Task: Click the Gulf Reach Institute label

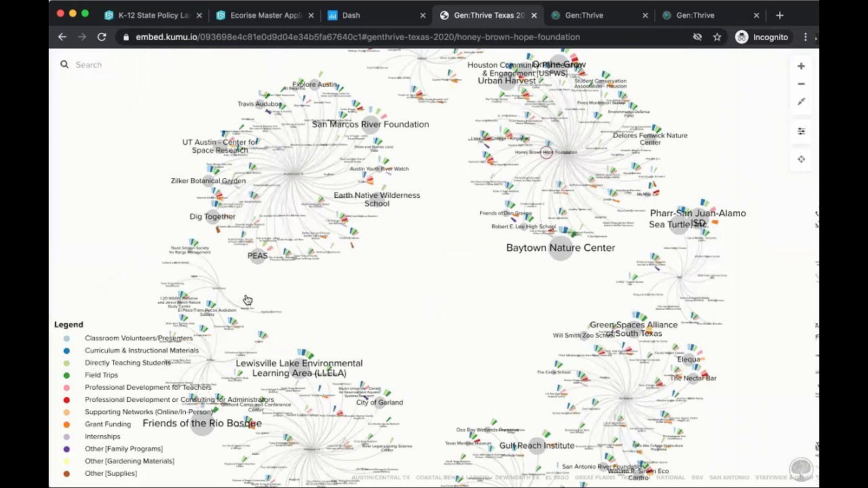Action: point(537,446)
